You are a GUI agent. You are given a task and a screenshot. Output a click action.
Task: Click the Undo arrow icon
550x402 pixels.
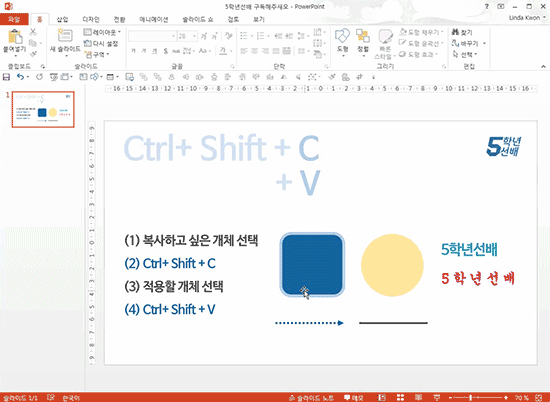tap(20, 77)
